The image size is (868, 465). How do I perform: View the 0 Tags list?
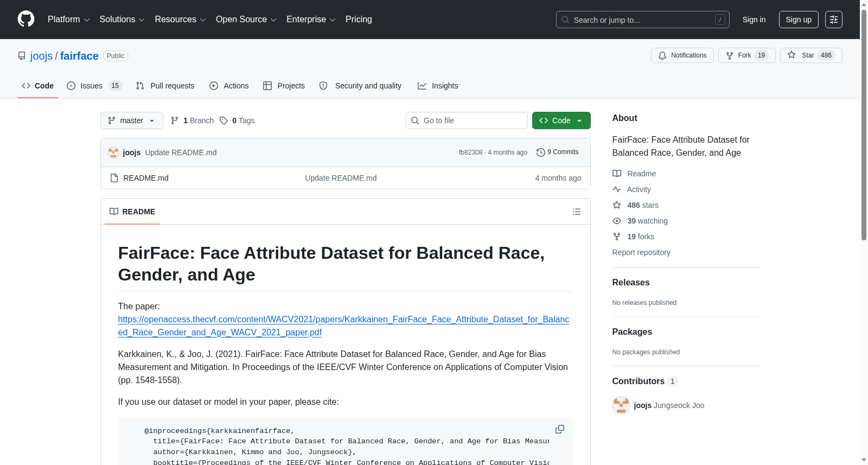[x=238, y=120]
